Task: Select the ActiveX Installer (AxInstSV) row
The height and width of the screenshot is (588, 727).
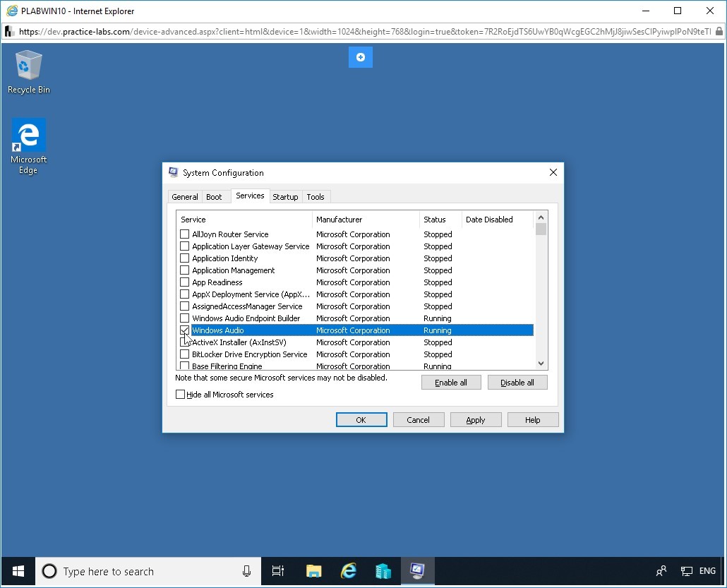Action: (356, 342)
